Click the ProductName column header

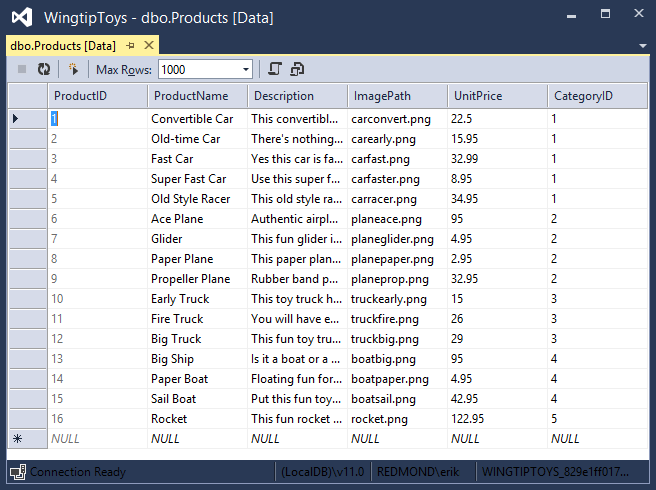tap(197, 96)
